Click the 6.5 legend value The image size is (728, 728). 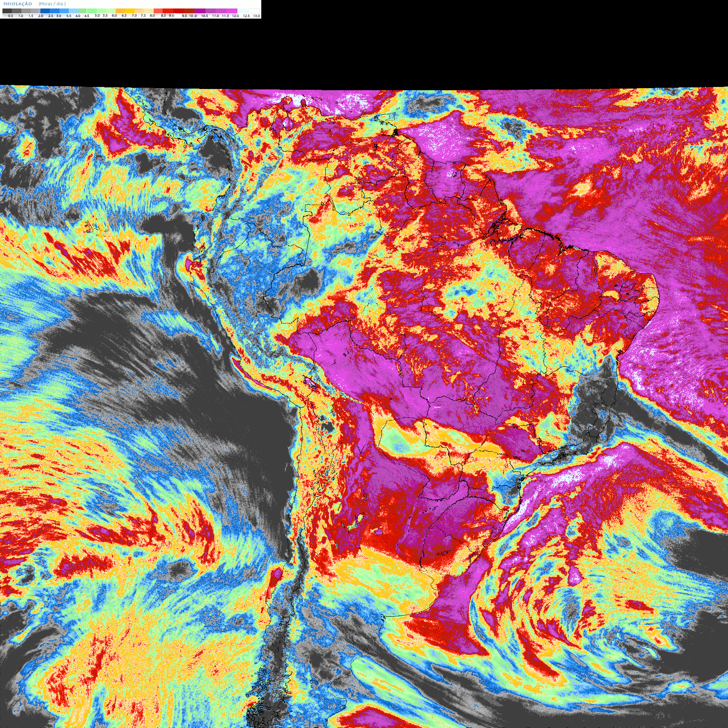click(124, 15)
